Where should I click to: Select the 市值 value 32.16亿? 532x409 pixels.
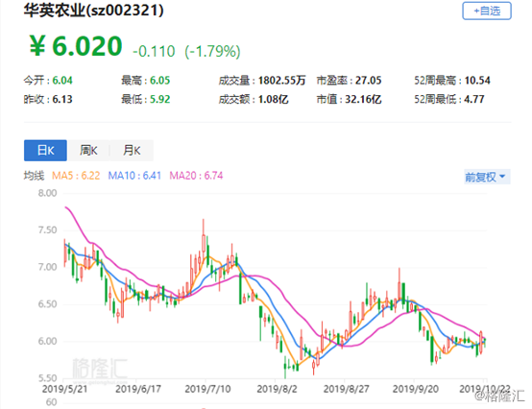point(363,99)
